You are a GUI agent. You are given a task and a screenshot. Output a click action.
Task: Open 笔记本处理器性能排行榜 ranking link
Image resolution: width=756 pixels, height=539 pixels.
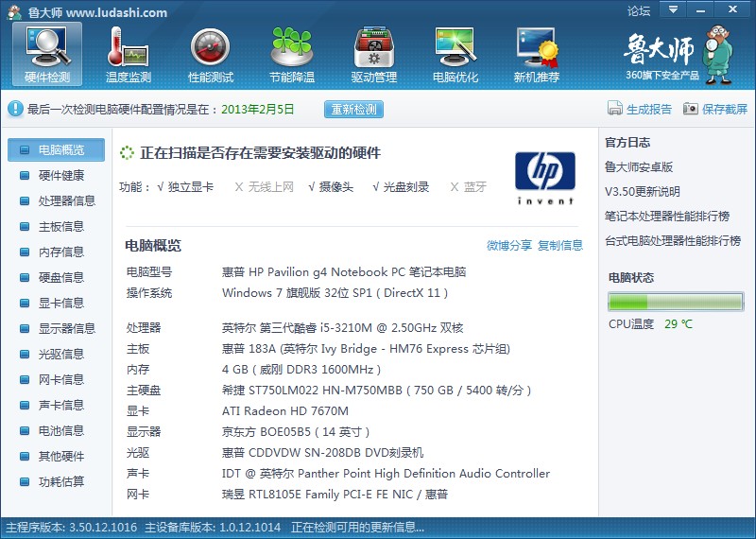(667, 217)
